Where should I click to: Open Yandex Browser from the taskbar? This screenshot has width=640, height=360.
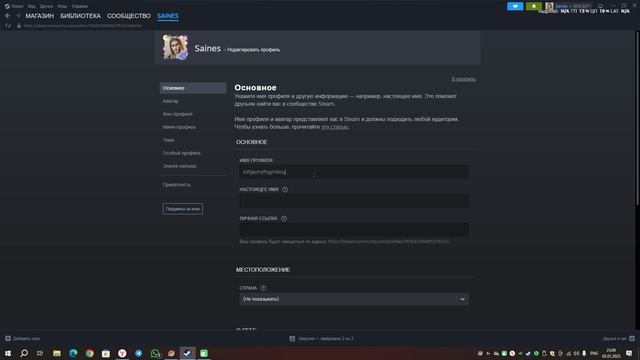tap(122, 353)
